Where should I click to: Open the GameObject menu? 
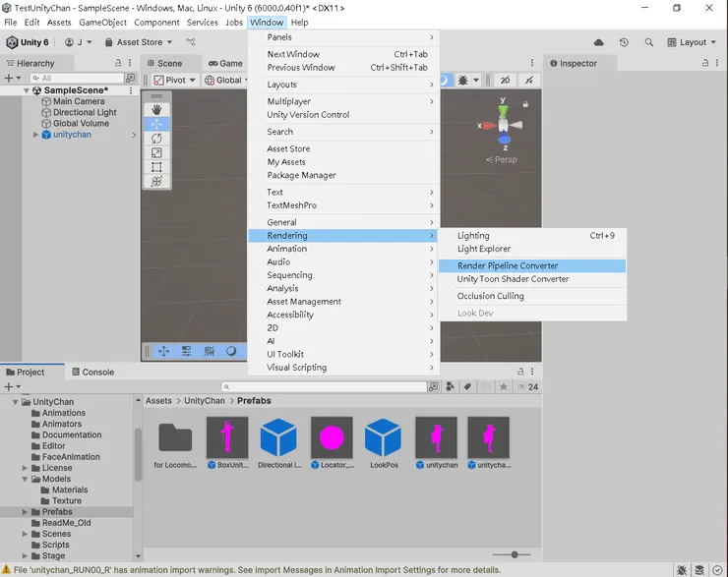point(102,23)
